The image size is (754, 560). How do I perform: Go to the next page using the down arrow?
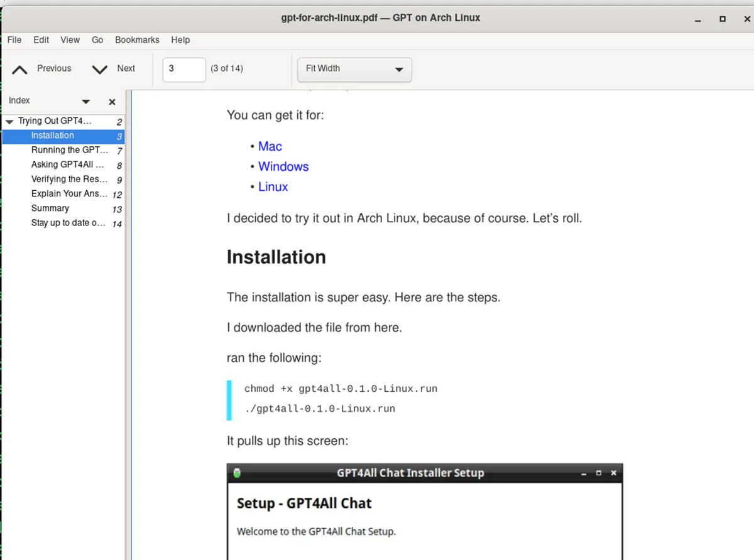pyautogui.click(x=100, y=70)
